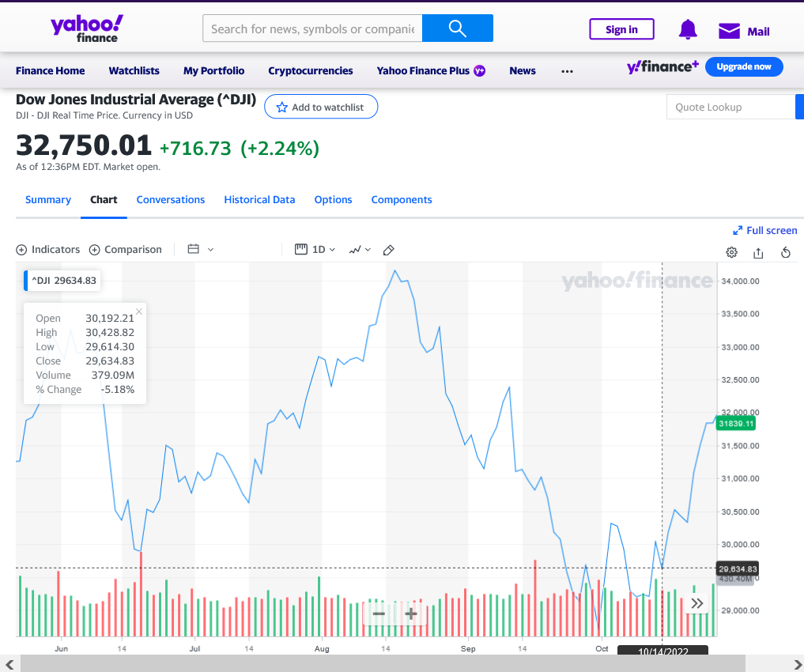The image size is (804, 672).
Task: Click the 32,750.01 index price
Action: coord(84,145)
